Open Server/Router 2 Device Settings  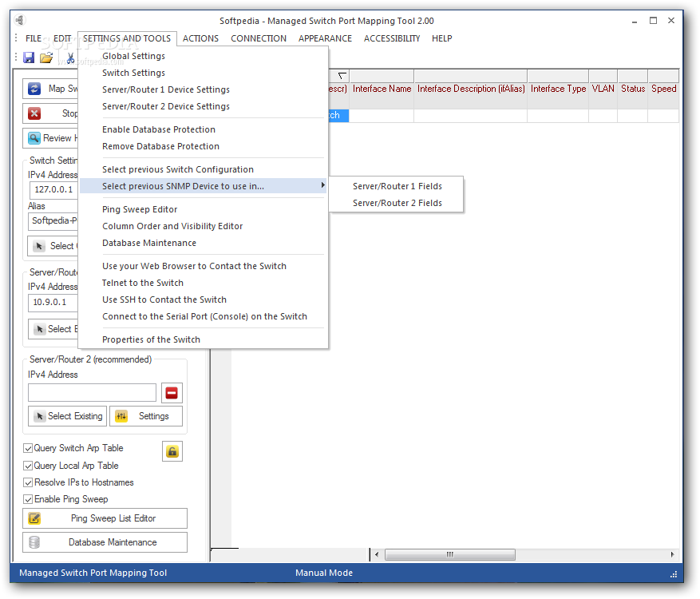pos(203,106)
